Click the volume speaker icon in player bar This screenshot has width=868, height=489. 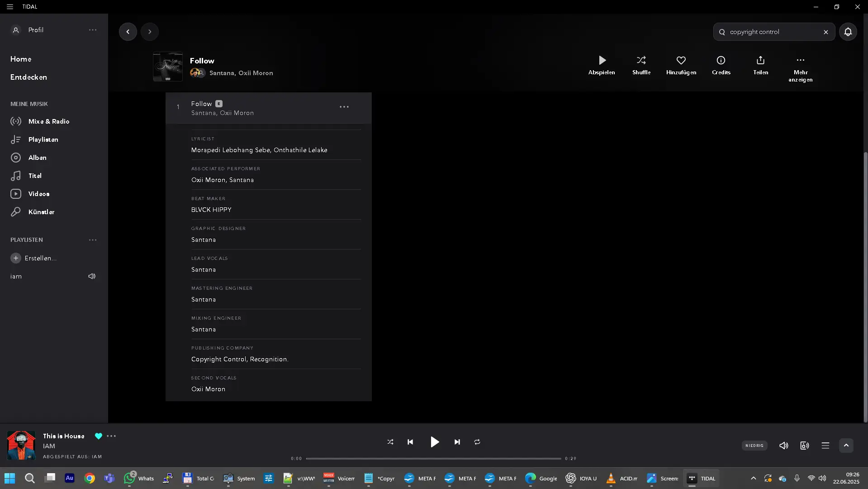[x=783, y=446]
